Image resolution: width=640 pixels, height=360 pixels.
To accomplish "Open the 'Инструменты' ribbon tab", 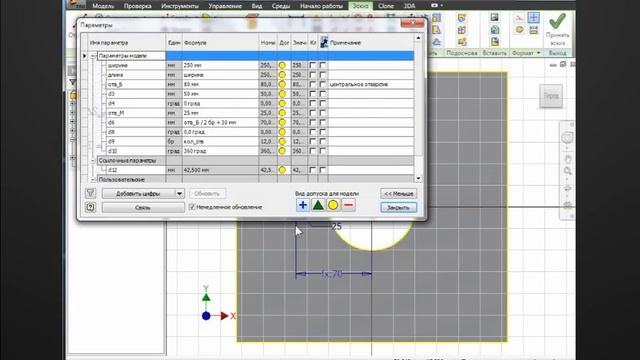I will click(180, 6).
